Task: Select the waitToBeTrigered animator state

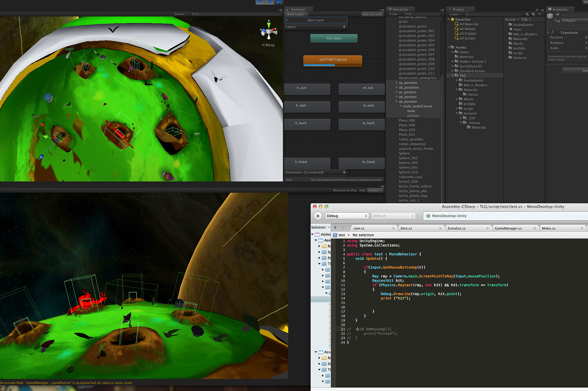Action: pos(332,60)
